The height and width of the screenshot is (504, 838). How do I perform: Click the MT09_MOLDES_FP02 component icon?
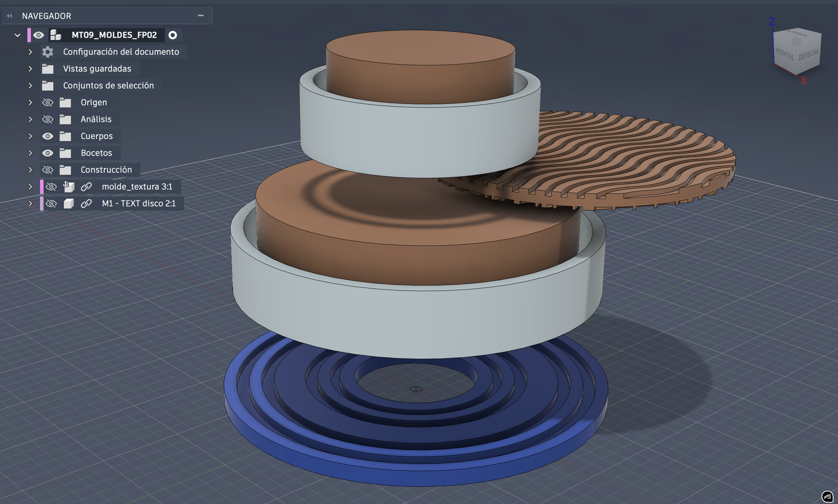[x=55, y=35]
